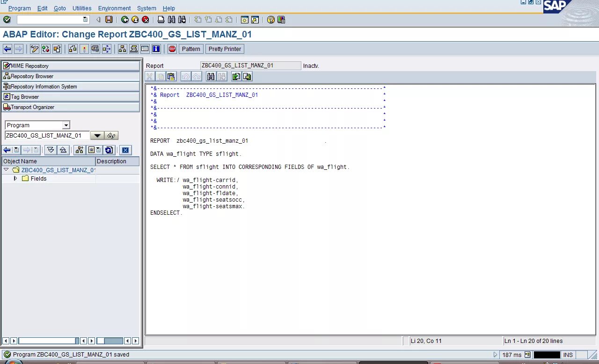This screenshot has height=364, width=599.
Task: Click the object name input field
Action: pos(47,136)
